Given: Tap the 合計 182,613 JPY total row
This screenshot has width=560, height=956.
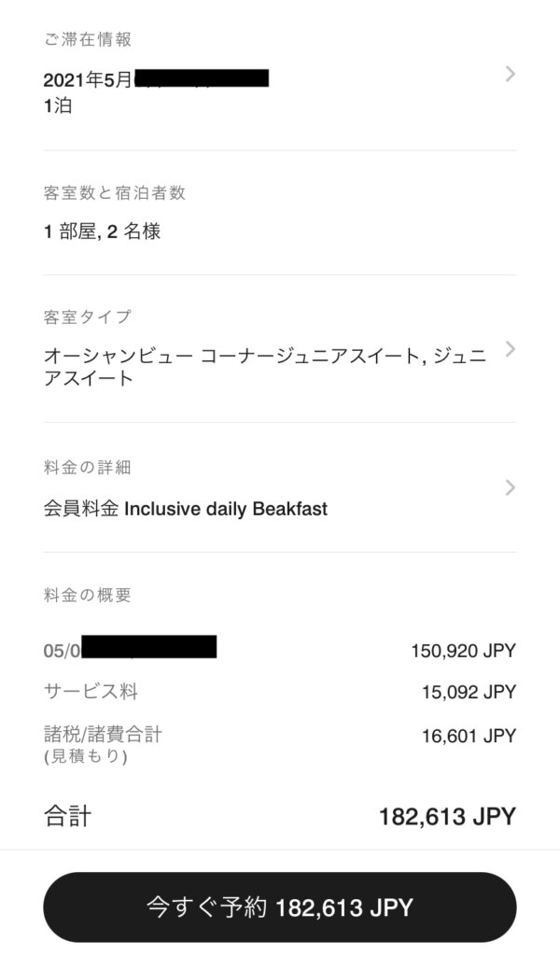Looking at the screenshot, I should (x=280, y=816).
